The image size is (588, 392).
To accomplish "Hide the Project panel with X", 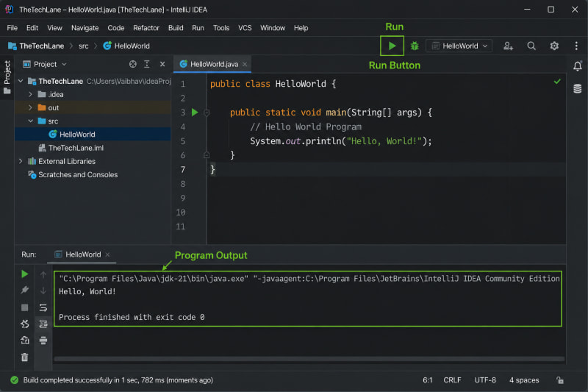I will (x=162, y=64).
